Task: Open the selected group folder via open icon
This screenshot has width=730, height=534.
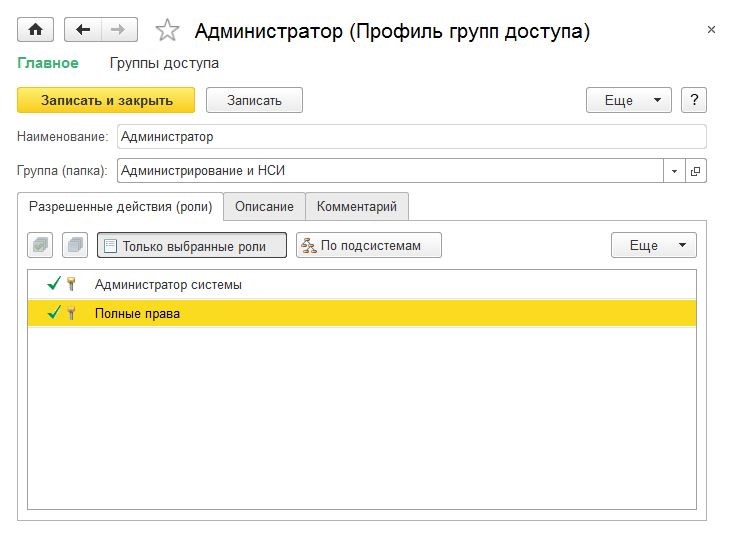Action: pyautogui.click(x=696, y=171)
